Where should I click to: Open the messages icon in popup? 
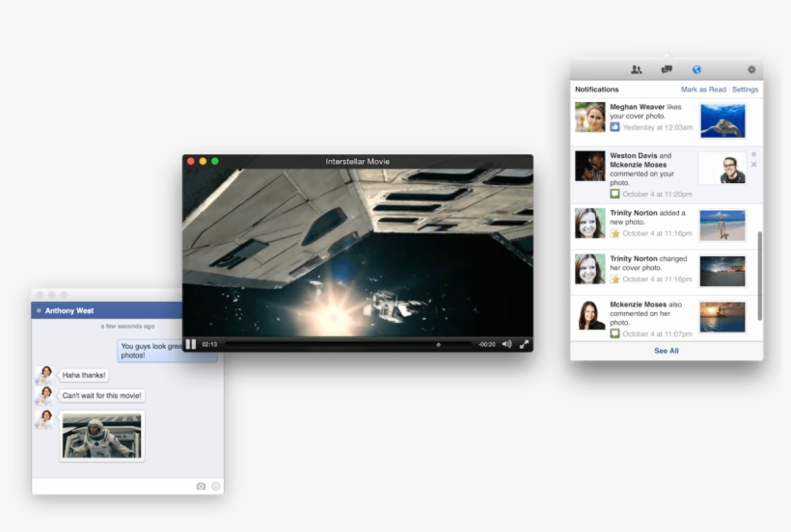667,69
